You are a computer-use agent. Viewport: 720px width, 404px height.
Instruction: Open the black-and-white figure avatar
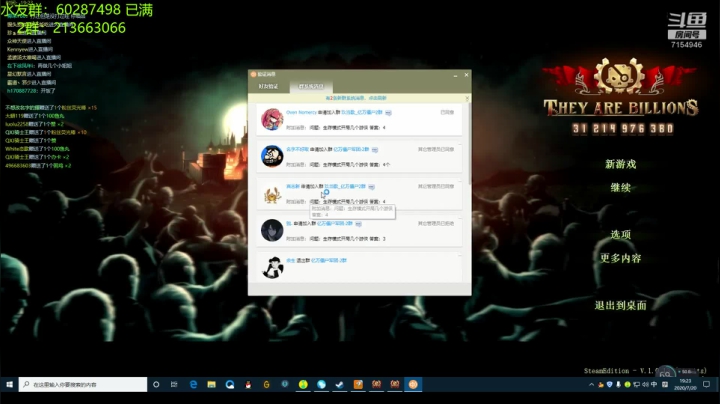(272, 267)
